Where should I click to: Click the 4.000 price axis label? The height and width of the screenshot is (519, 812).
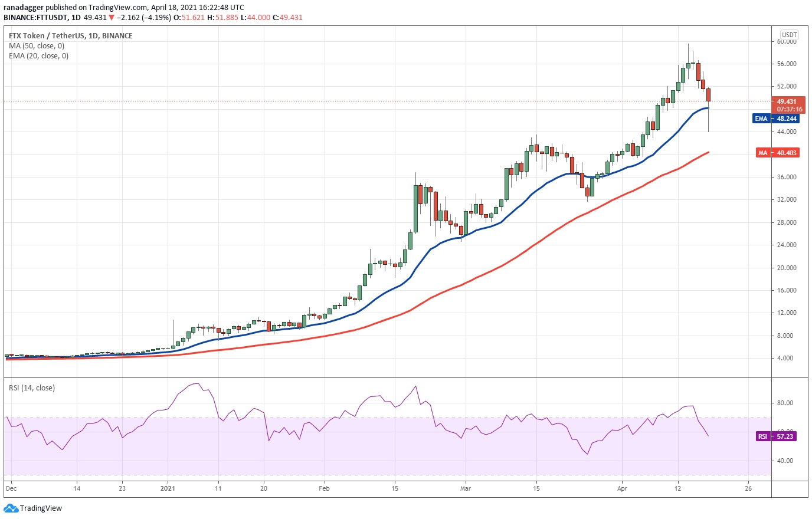pos(785,358)
